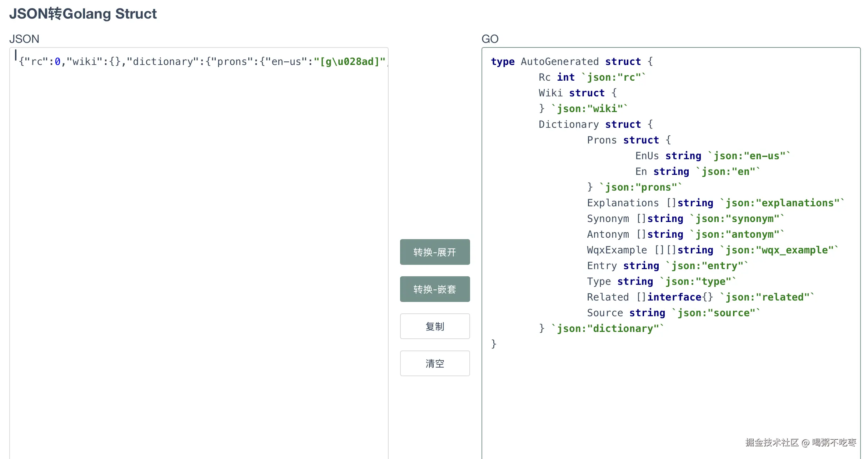Click the 'type AutoGenerated struct' line
The width and height of the screenshot is (868, 459).
[x=572, y=62]
